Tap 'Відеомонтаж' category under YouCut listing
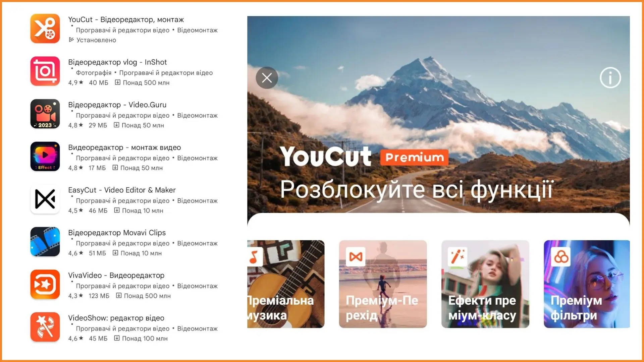 [x=197, y=30]
